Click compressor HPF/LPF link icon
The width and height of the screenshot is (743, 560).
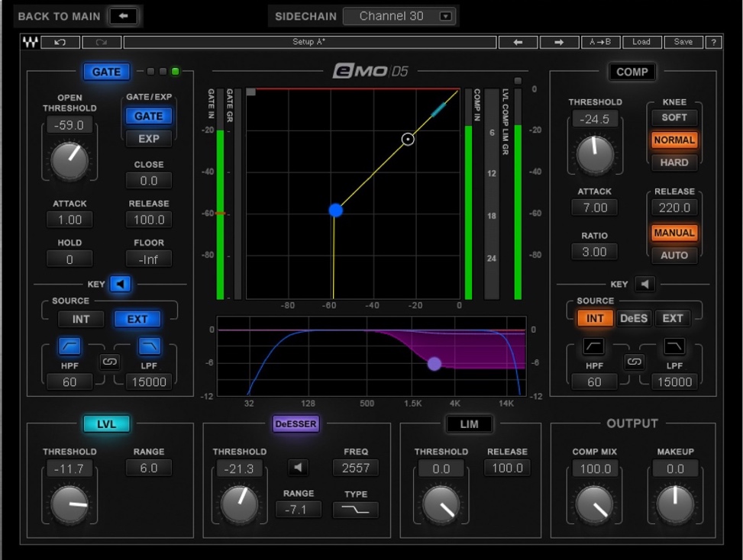634,362
